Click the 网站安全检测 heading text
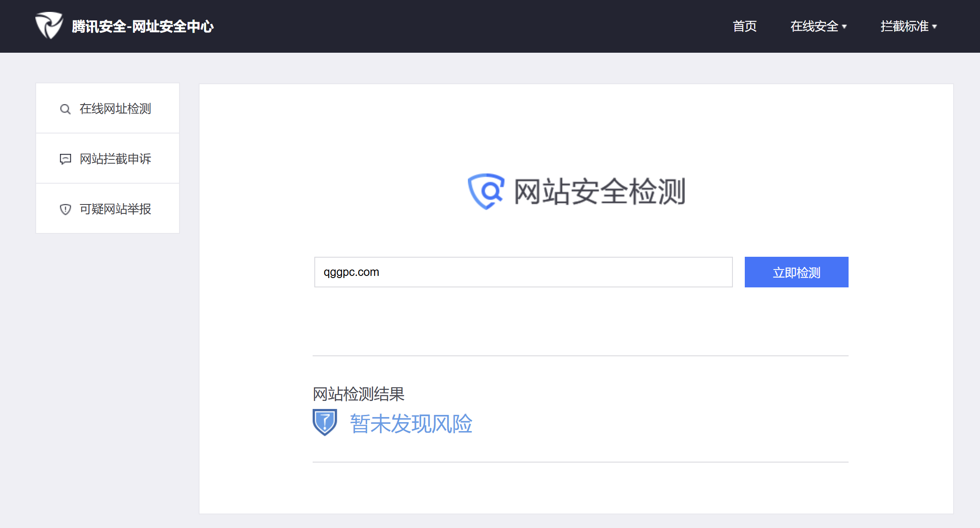Screen dimensions: 980x528 pyautogui.click(x=600, y=191)
